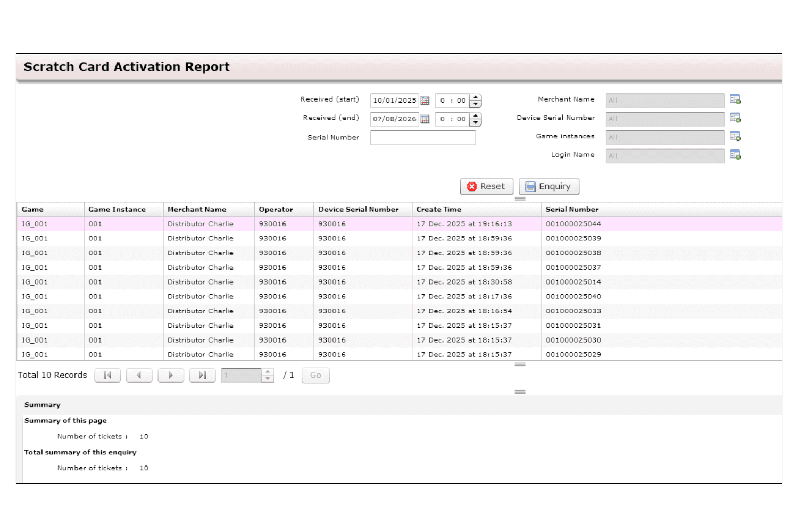The image size is (798, 532).
Task: Increase the Received (end) time value
Action: pos(476,116)
